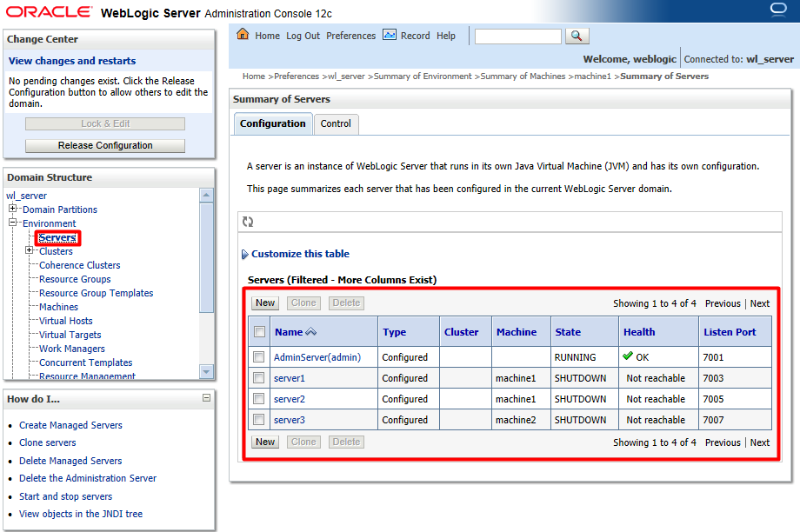Check the server3 row checkbox
This screenshot has height=532, width=800.
click(x=259, y=420)
